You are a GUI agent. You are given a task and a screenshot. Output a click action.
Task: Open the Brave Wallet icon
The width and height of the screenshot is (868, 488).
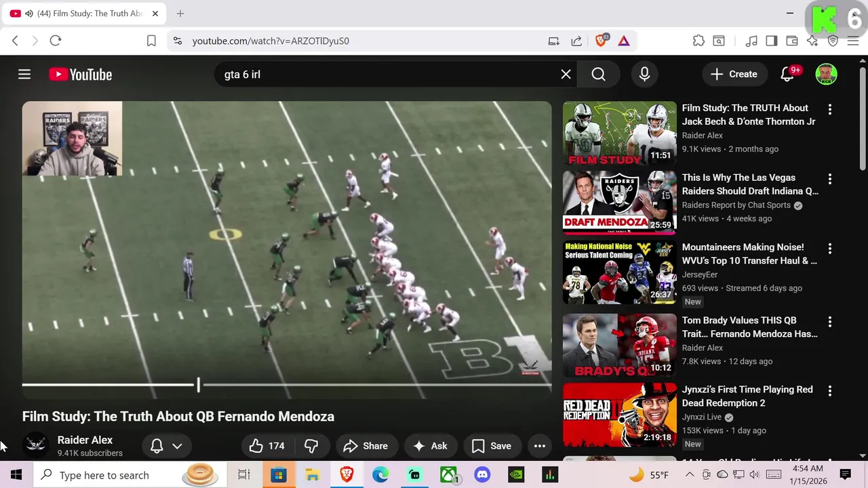(x=792, y=41)
